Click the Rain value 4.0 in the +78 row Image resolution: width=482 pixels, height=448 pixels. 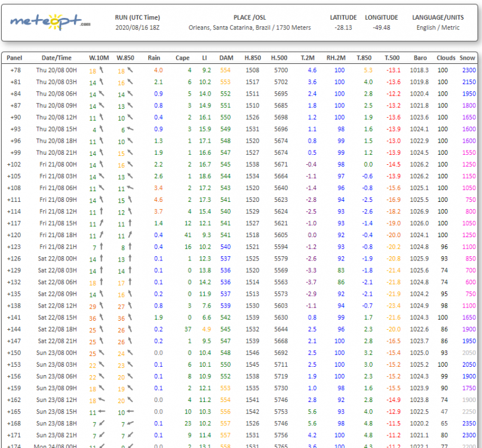(x=158, y=70)
